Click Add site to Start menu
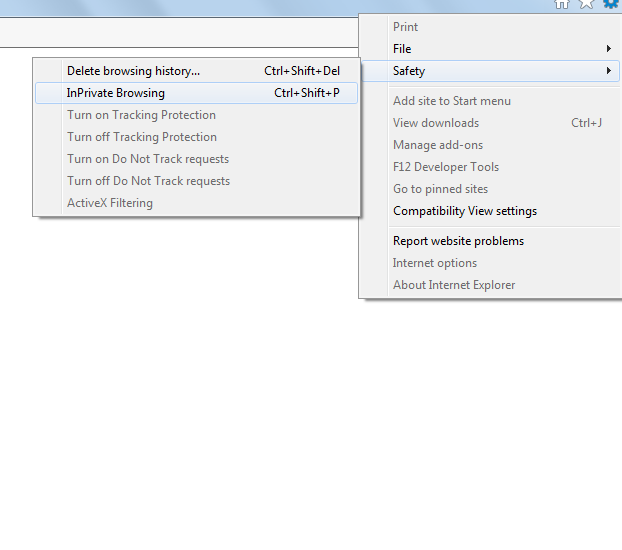The height and width of the screenshot is (550, 622). point(451,101)
